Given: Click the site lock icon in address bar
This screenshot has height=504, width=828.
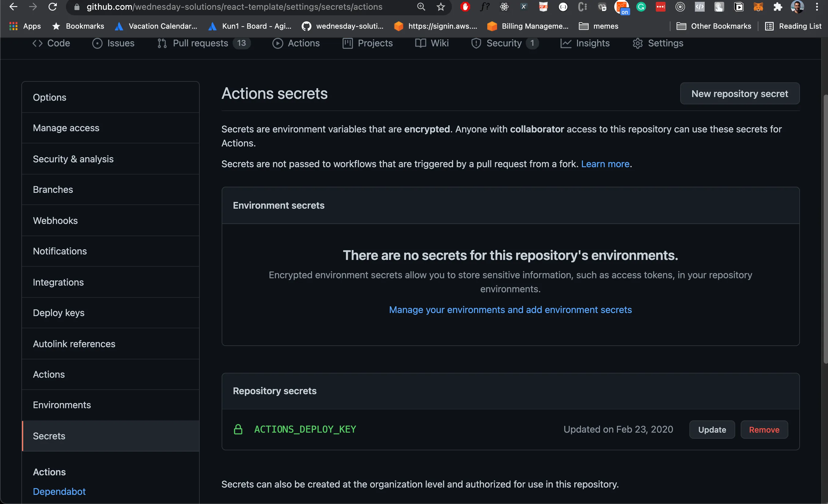Looking at the screenshot, I should 77,7.
